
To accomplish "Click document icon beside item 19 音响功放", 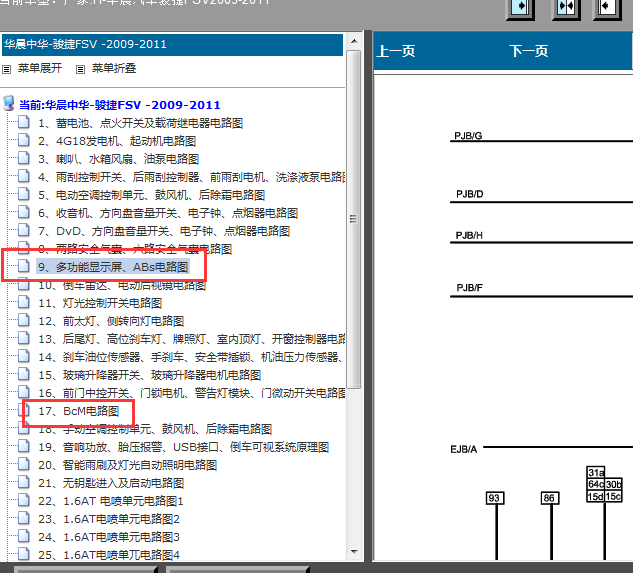I will [x=24, y=445].
